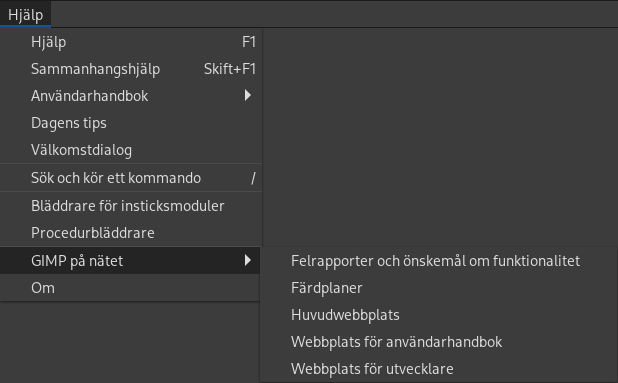Expand the Användarhandbok submenu arrow
This screenshot has height=383, width=618.
click(x=248, y=95)
